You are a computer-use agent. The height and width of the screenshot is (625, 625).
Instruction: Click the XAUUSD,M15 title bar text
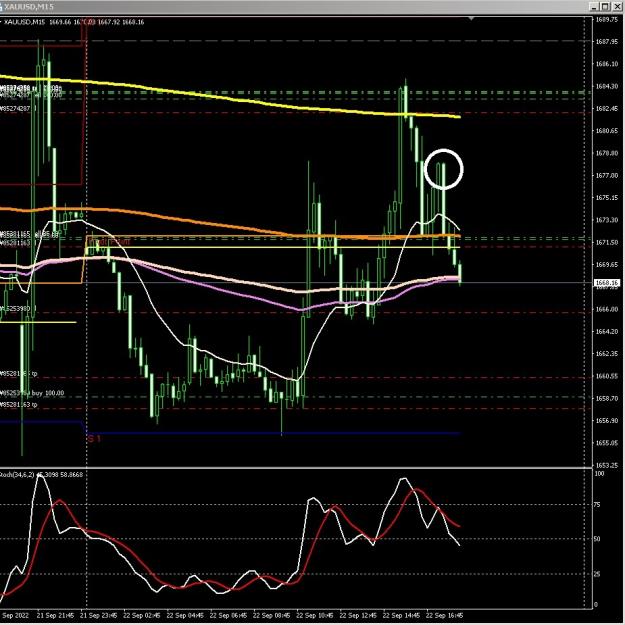(29, 7)
